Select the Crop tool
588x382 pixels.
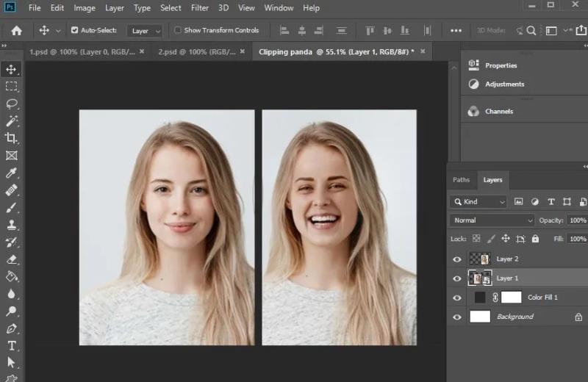(x=12, y=138)
